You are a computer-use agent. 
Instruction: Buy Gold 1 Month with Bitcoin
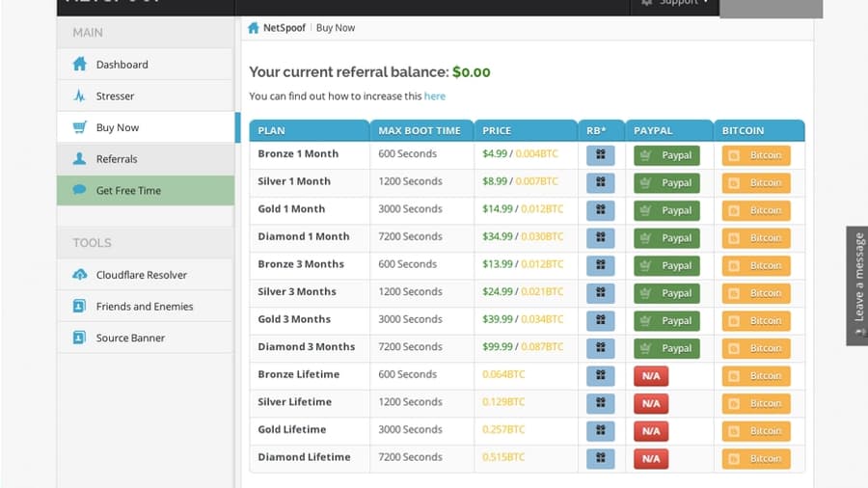[756, 210]
